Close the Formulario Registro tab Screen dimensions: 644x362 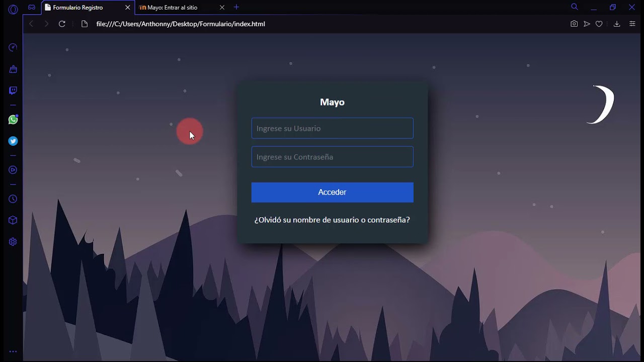coord(127,8)
